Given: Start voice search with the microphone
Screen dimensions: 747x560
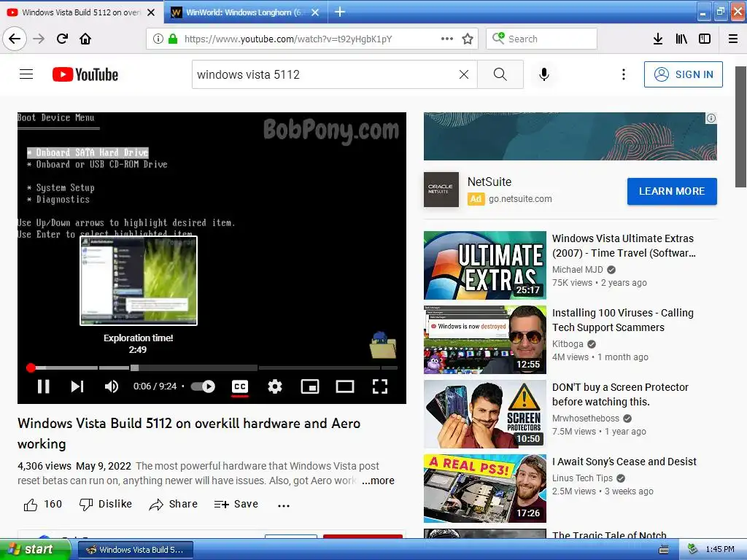Looking at the screenshot, I should [x=544, y=74].
